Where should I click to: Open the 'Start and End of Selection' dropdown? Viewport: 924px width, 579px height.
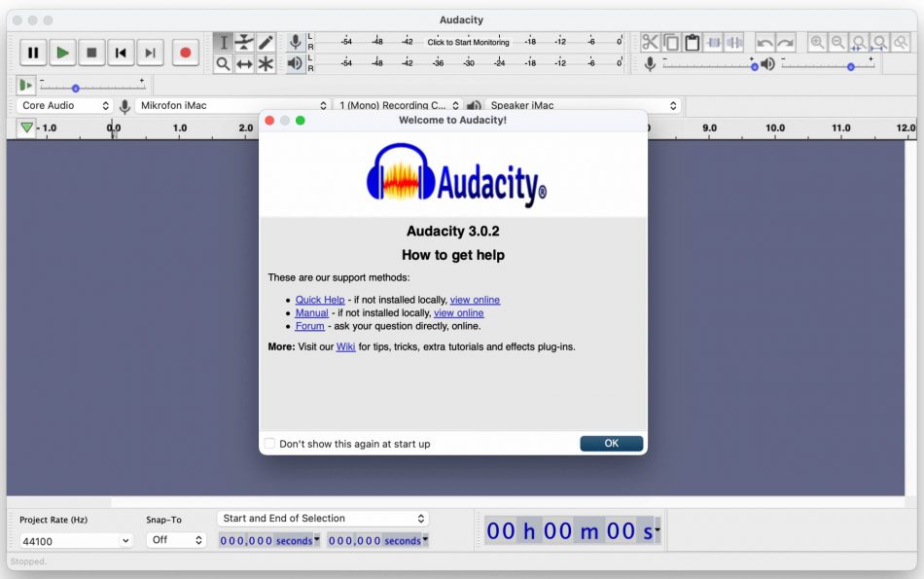pyautogui.click(x=323, y=519)
